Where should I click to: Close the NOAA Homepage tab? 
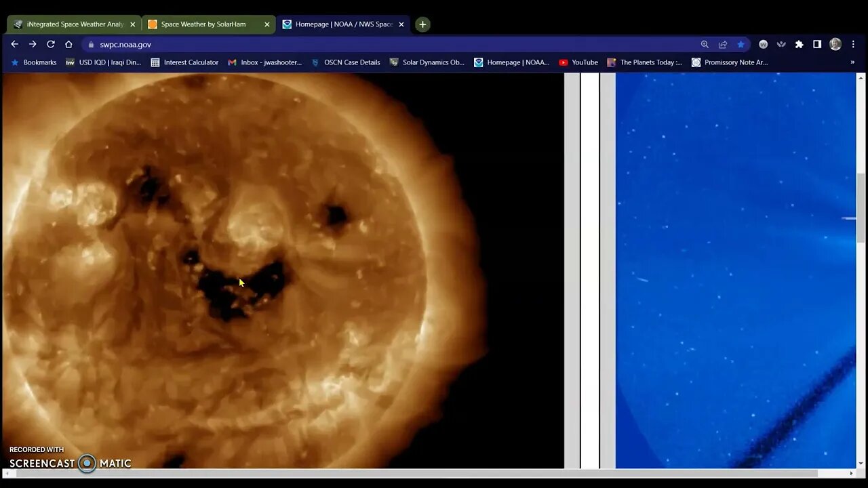pos(401,24)
